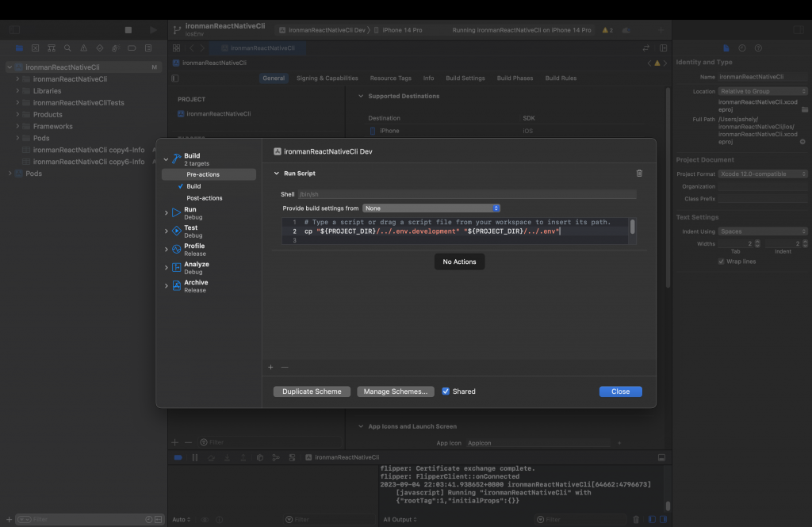Toggle the debug area hide icon

coord(661,457)
